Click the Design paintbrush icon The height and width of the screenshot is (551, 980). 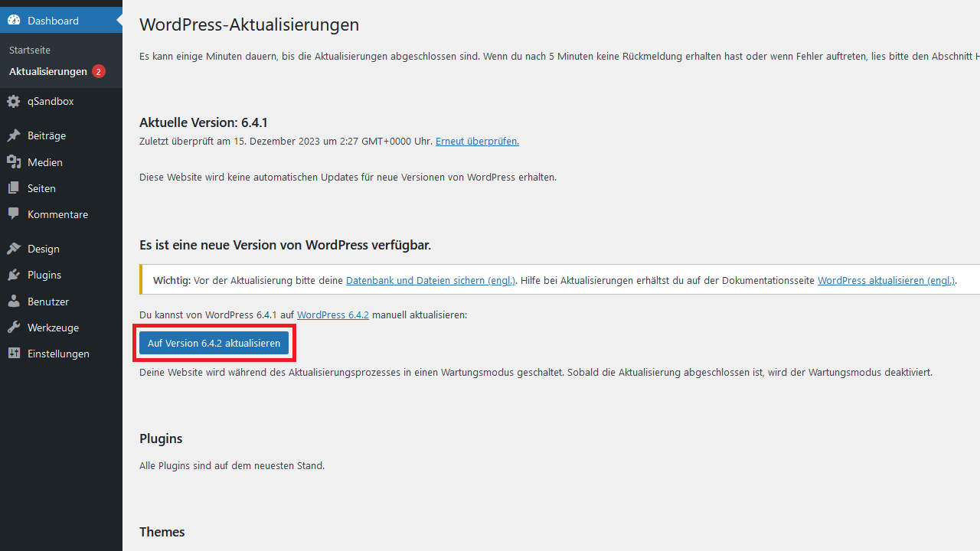(x=14, y=249)
